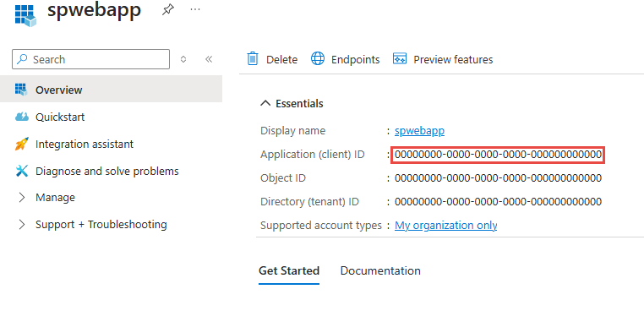644x311 pixels.
Task: Open Endpoints via the globe icon
Action: coord(318,59)
